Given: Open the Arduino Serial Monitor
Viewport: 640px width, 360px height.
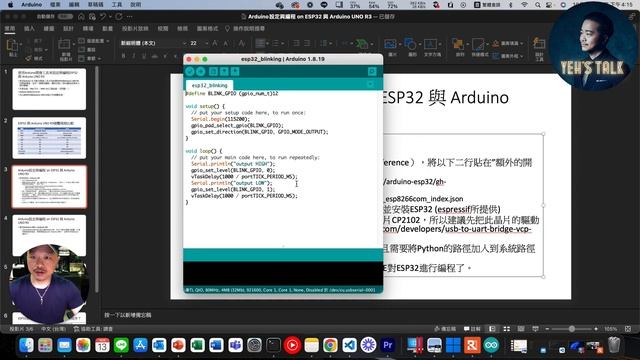Looking at the screenshot, I should 372,71.
